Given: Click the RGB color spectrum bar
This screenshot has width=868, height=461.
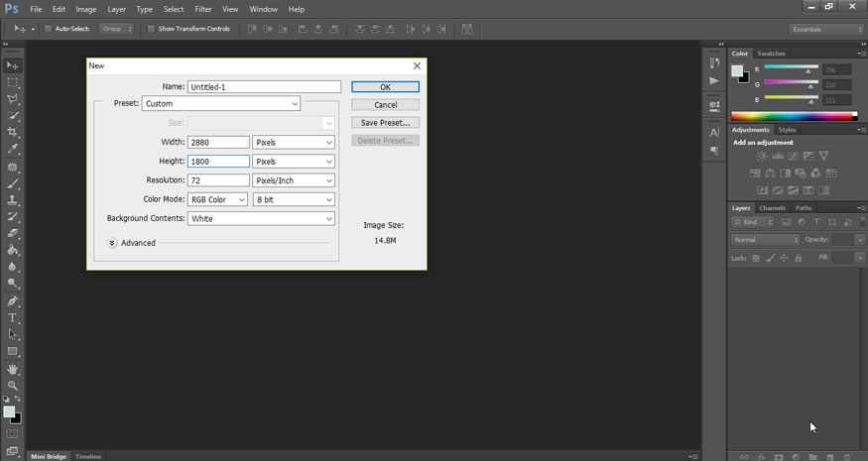Looking at the screenshot, I should pyautogui.click(x=794, y=116).
